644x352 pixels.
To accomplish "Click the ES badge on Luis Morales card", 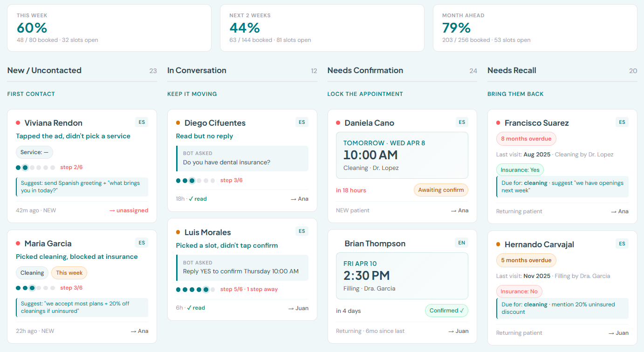I will pos(301,231).
